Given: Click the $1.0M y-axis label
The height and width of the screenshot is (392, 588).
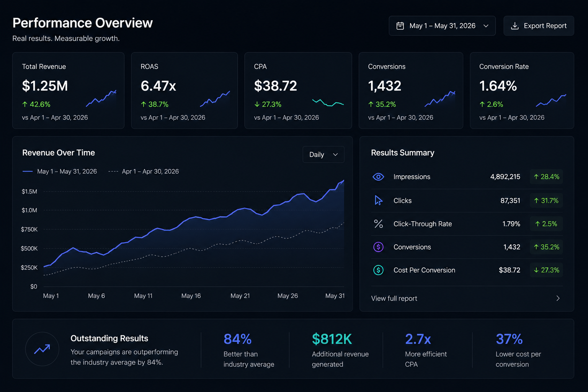Looking at the screenshot, I should coord(29,210).
